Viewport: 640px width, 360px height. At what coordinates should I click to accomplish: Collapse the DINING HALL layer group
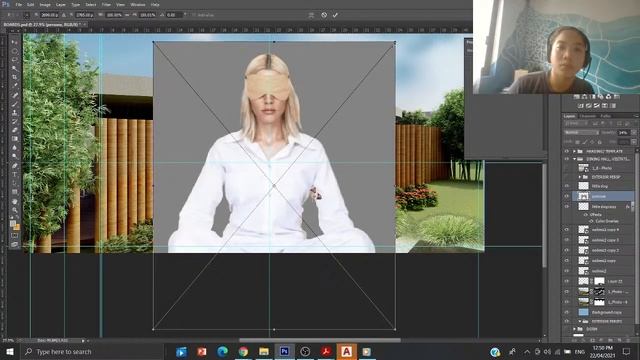pyautogui.click(x=574, y=159)
